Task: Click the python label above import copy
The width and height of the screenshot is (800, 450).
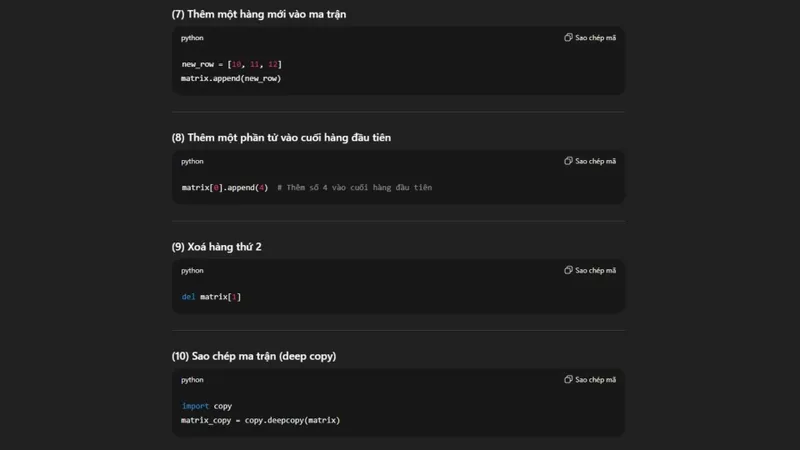Action: (192, 380)
